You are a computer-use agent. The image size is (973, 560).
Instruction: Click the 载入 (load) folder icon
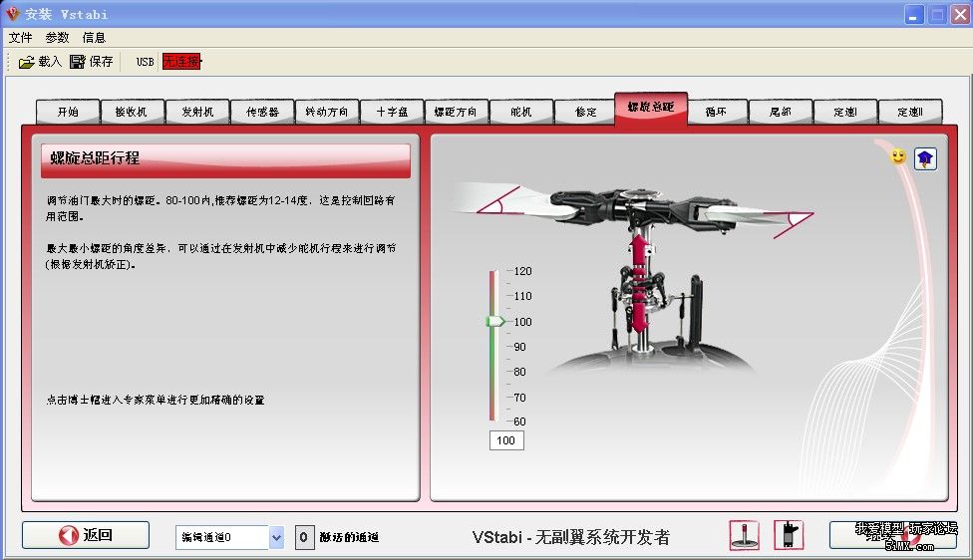27,62
